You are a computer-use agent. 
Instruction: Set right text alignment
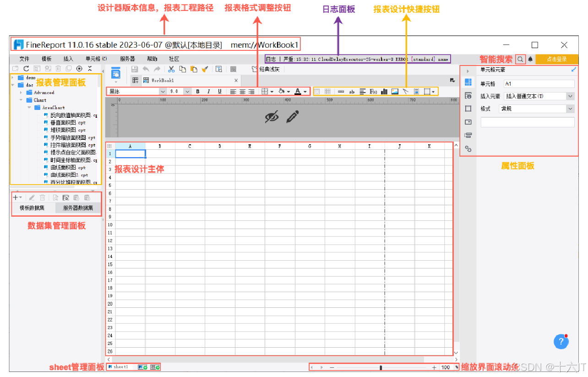[251, 92]
